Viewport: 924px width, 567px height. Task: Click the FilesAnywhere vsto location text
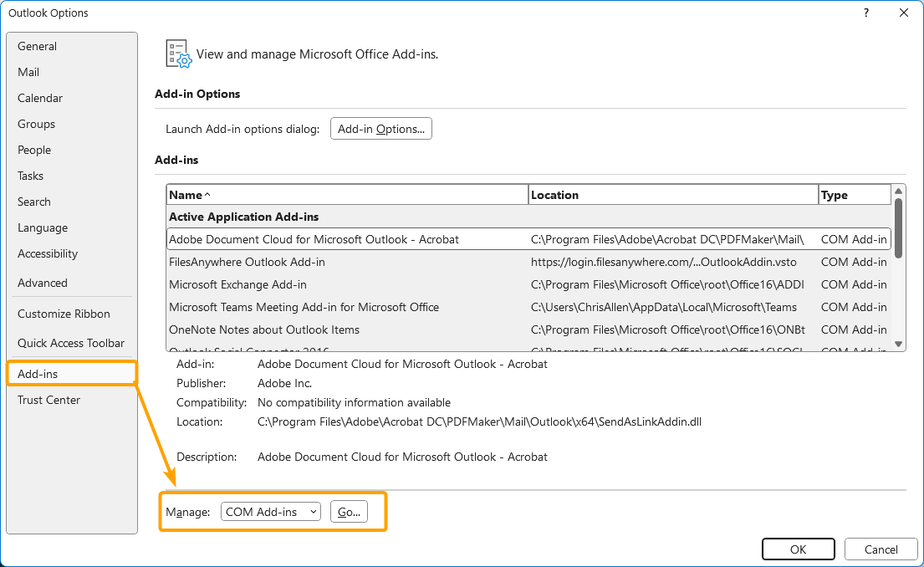(664, 262)
